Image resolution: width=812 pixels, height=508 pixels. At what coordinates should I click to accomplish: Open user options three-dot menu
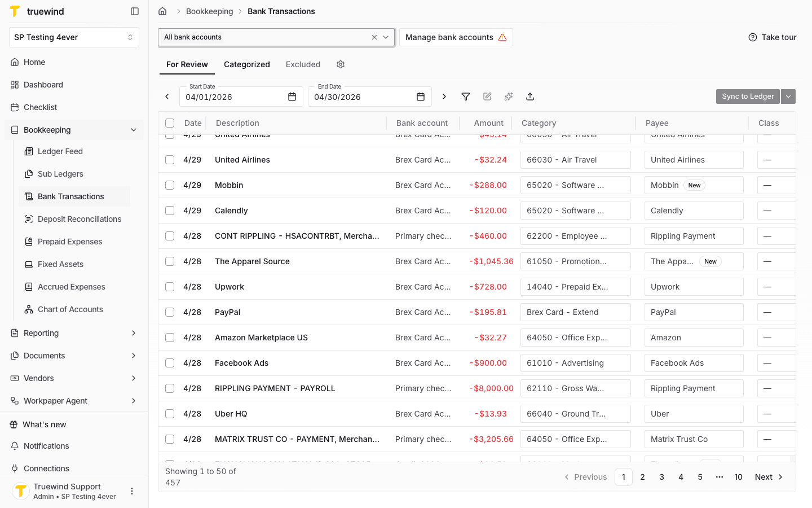[x=132, y=491]
